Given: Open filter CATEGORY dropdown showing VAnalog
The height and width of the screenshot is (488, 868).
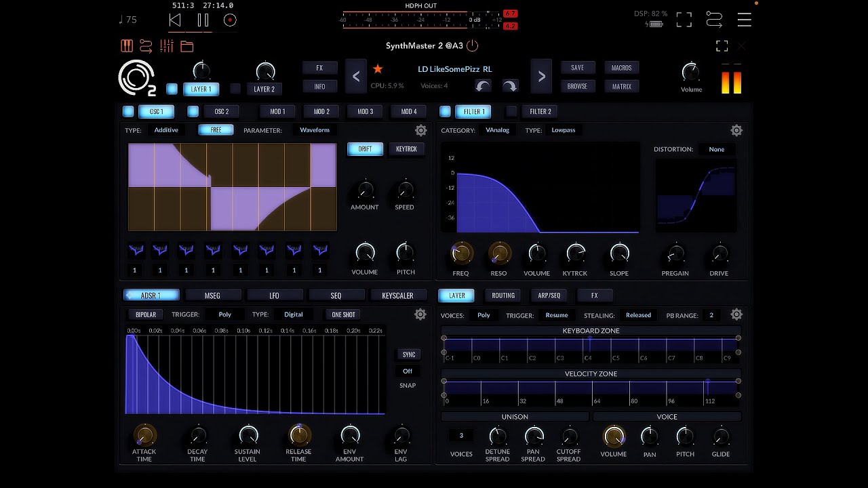Looking at the screenshot, I should (497, 130).
